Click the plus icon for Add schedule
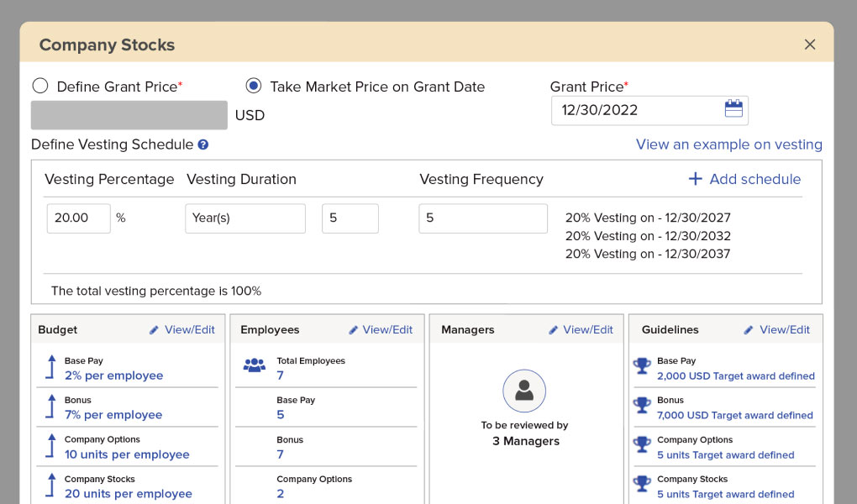Viewport: 857px width, 504px height. 695,179
